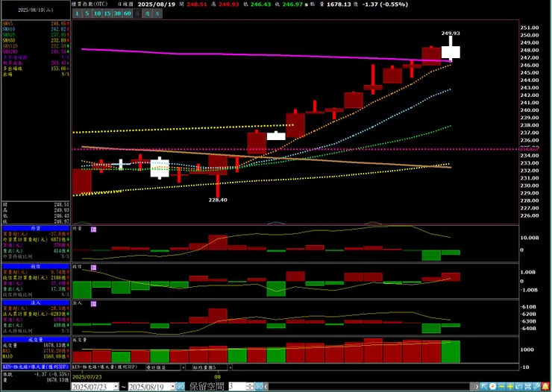552x392 pixels.
Task: Select the 10-minute timeframe button
Action: (97, 13)
